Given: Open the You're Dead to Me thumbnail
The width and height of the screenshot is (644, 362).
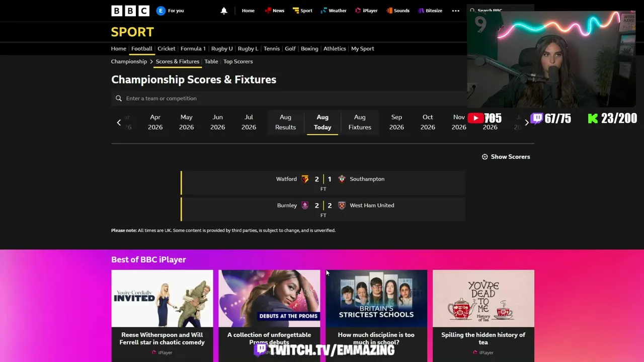Looking at the screenshot, I should click(x=484, y=299).
